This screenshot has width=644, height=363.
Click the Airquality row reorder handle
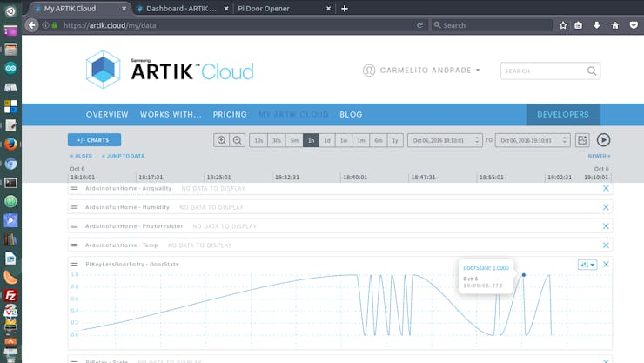point(74,188)
